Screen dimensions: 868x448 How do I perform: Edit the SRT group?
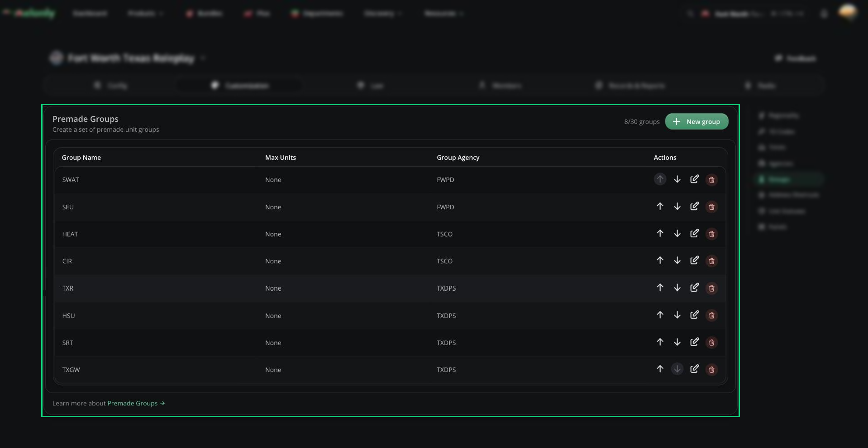pos(694,342)
